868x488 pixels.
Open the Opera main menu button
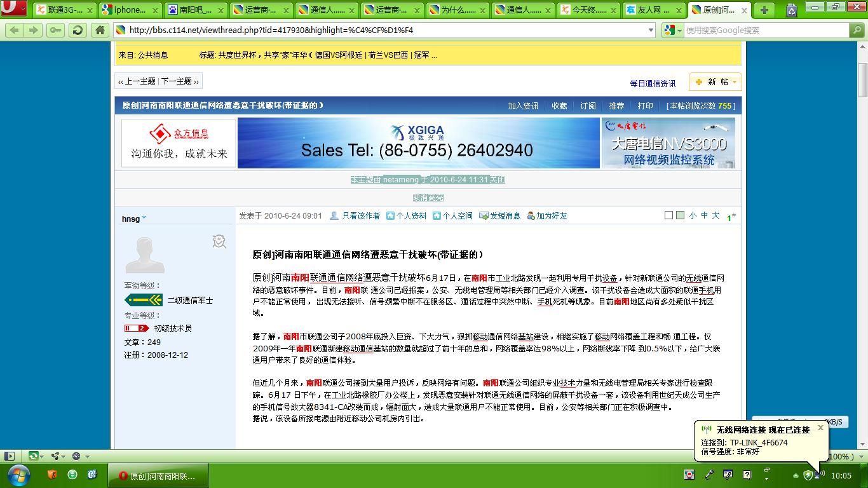pos(14,9)
